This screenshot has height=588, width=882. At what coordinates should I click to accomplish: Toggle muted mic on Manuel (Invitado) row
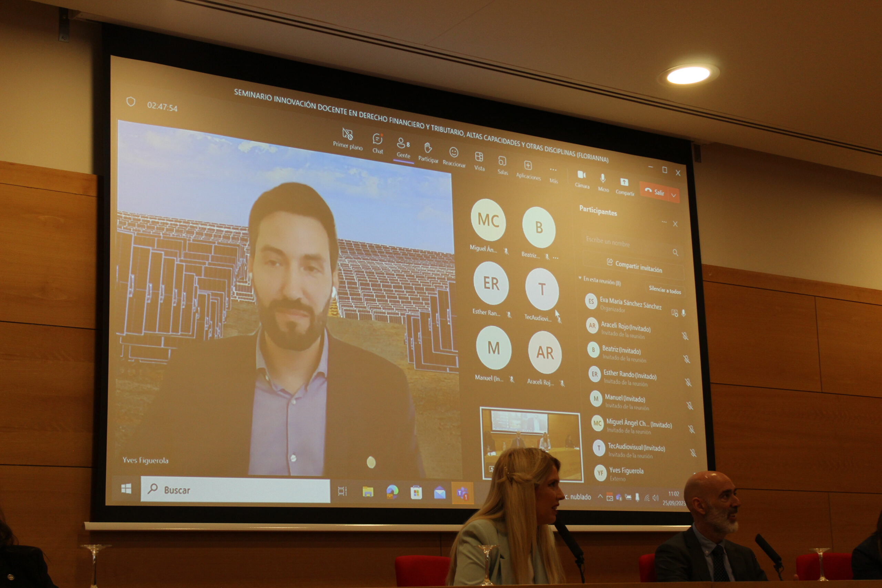tap(690, 406)
